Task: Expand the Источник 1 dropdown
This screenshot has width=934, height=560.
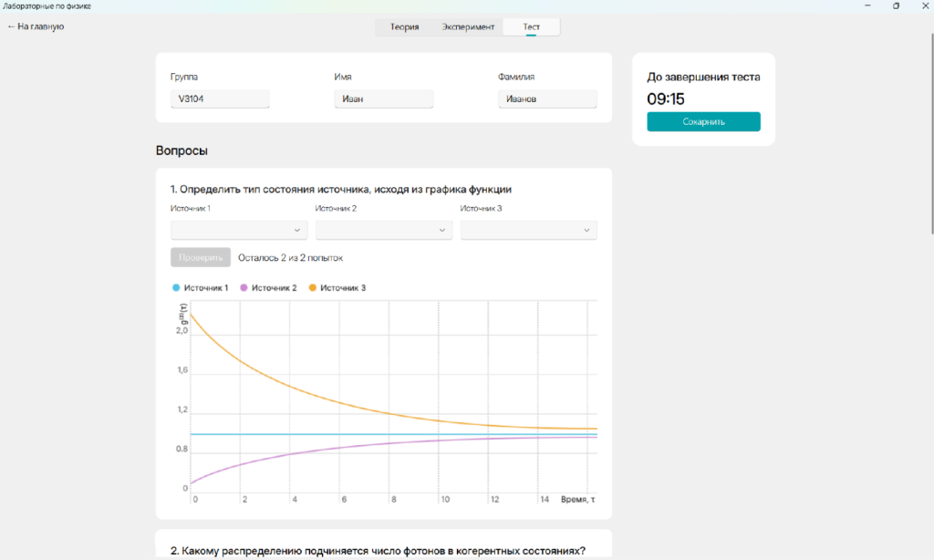Action: coord(239,230)
